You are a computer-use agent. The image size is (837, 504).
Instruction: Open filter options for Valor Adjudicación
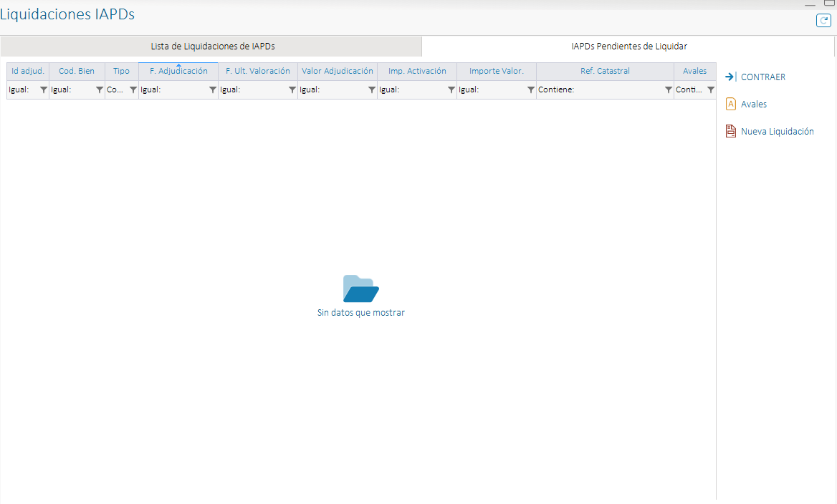[x=371, y=90]
